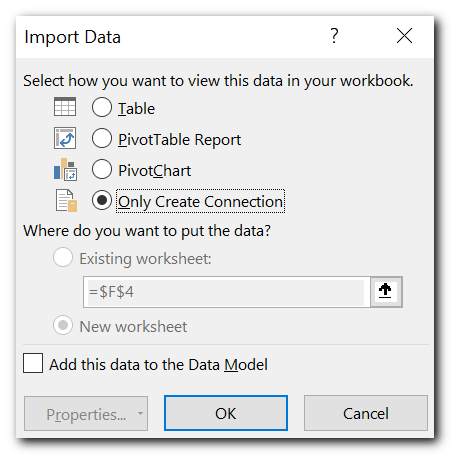Select the New worksheet radio button
Image resolution: width=451 pixels, height=455 pixels.
[63, 325]
